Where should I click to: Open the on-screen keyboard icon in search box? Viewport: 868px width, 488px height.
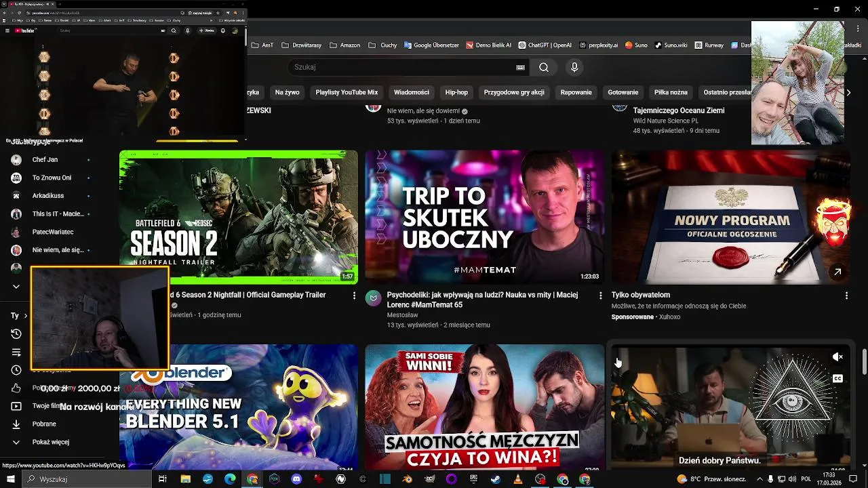tap(520, 67)
